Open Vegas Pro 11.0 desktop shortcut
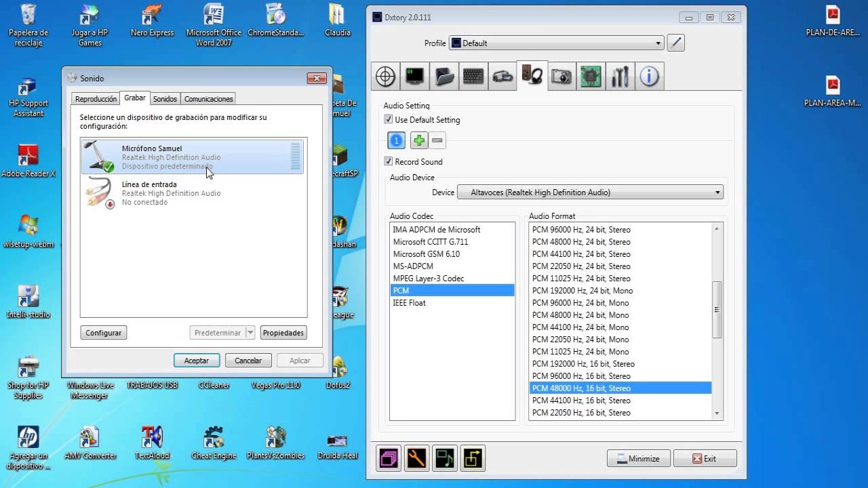 coord(275,373)
